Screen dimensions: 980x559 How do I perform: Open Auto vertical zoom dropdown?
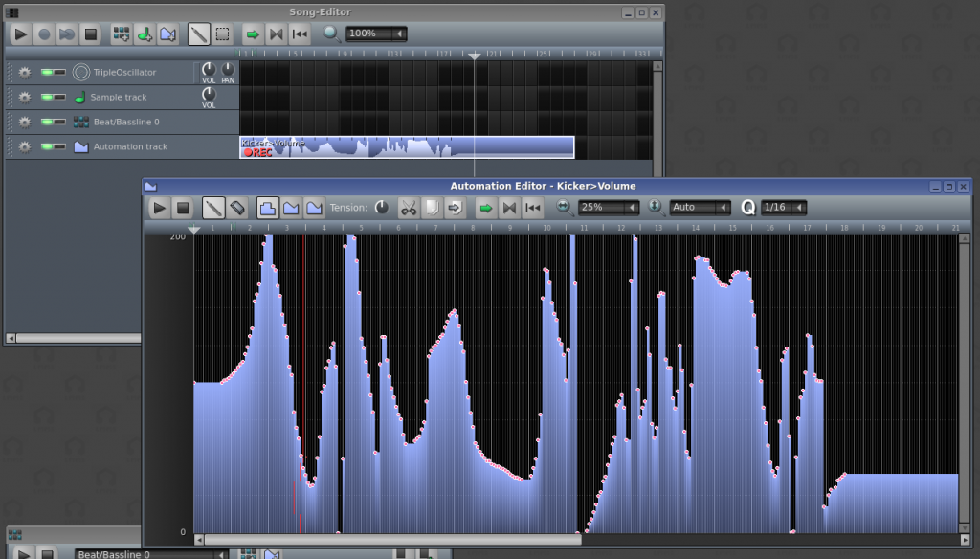(700, 207)
